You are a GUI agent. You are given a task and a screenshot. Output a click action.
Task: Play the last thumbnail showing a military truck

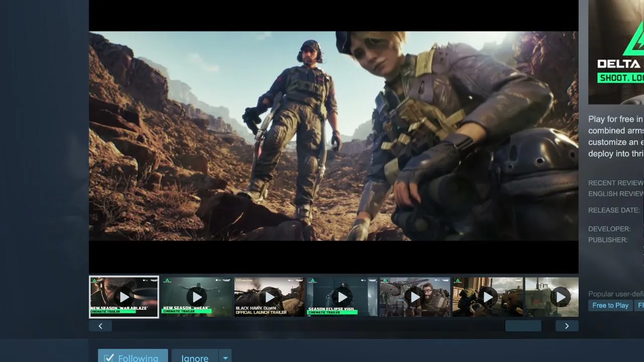pos(552,297)
